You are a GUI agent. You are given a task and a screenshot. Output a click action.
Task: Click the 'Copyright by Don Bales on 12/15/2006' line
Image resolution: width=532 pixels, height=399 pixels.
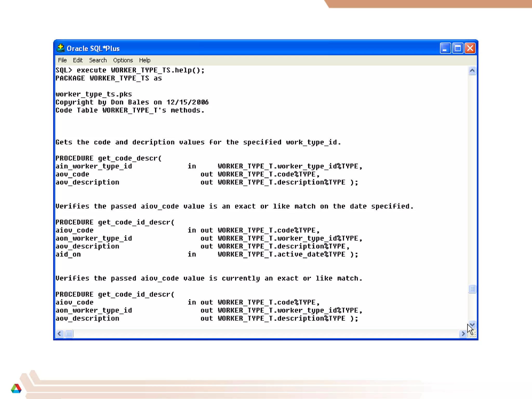coord(132,102)
